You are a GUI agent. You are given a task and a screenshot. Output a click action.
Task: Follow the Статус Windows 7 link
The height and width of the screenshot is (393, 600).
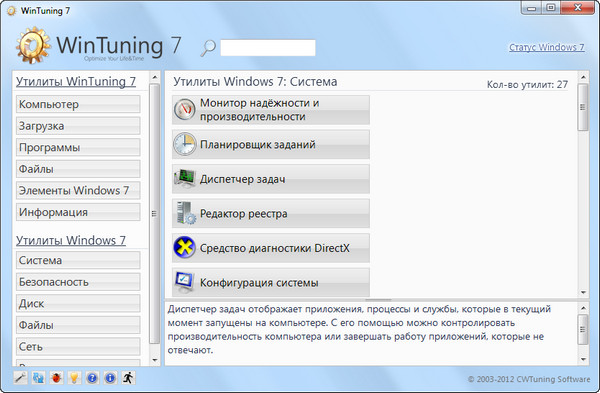[x=546, y=47]
